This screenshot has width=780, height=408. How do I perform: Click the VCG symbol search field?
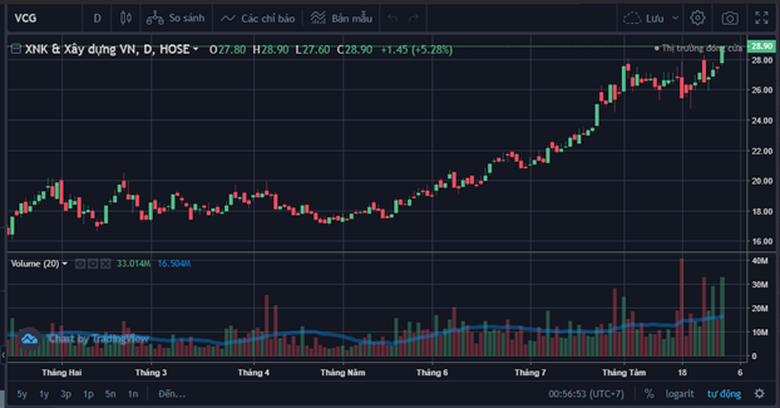coord(44,18)
